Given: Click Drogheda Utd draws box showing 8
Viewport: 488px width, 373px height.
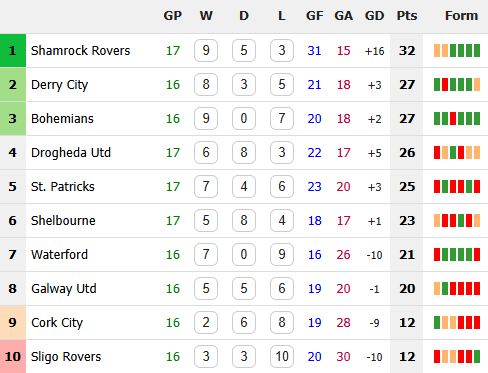Looking at the screenshot, I should 244,153.
